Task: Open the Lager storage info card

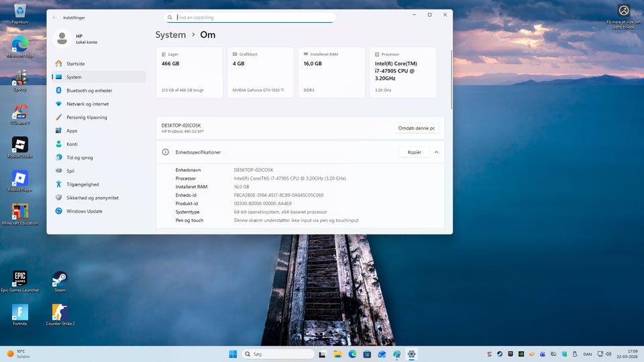Action: [190, 72]
